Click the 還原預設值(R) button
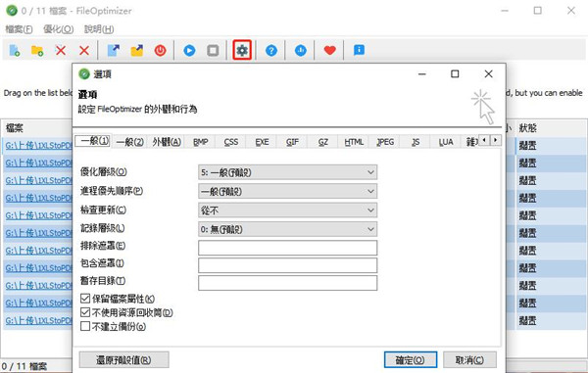The image size is (588, 373). click(123, 360)
